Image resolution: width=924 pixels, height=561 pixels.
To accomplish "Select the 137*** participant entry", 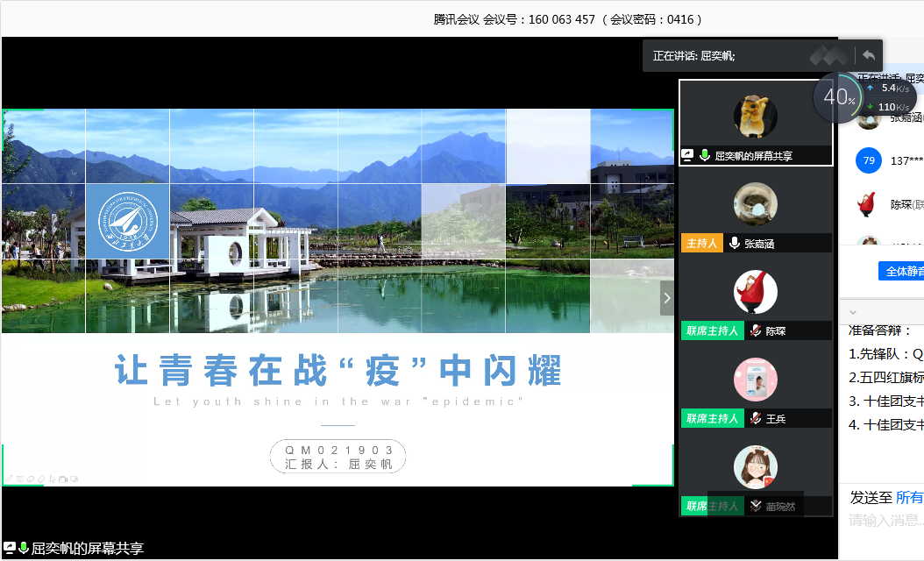I will (903, 160).
